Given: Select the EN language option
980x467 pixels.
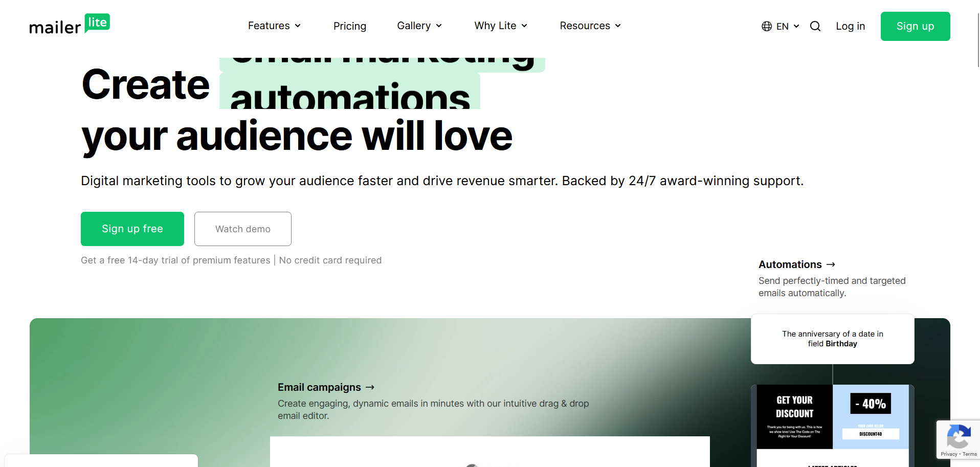Looking at the screenshot, I should [x=782, y=26].
